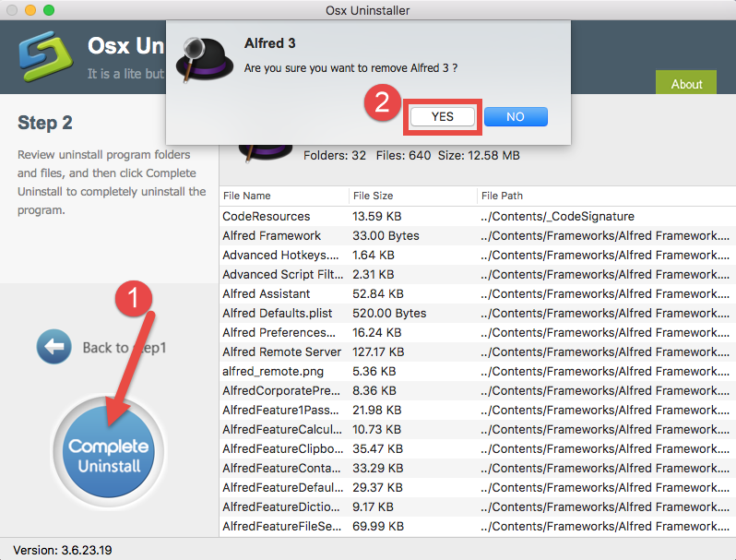Click the Size: 12.58 MB summary text
Screen dimensions: 736x560
[479, 155]
